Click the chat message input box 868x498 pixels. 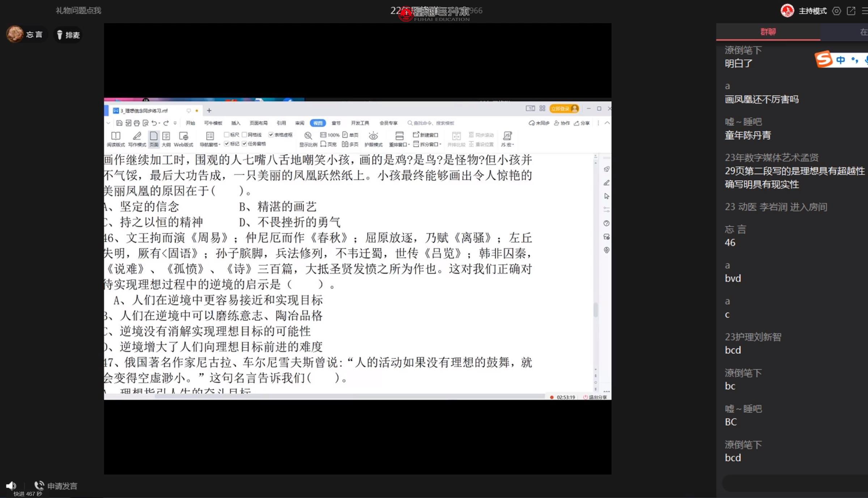pyautogui.click(x=795, y=483)
